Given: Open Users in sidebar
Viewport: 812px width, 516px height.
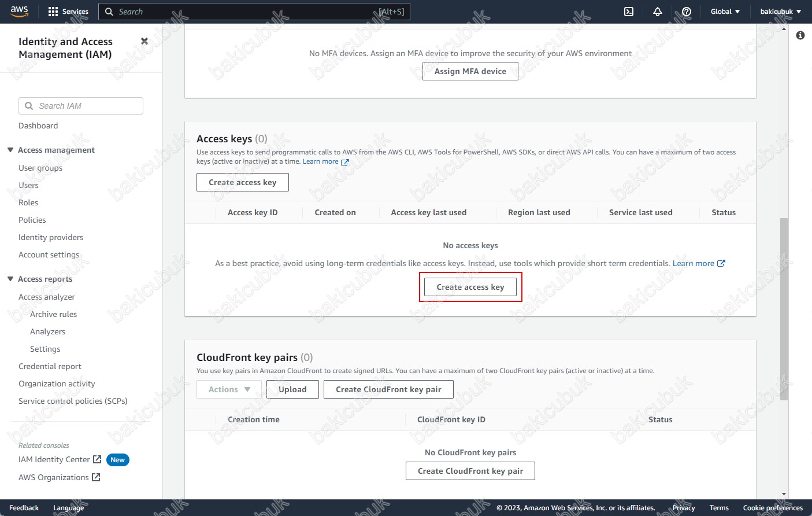Looking at the screenshot, I should [x=28, y=185].
